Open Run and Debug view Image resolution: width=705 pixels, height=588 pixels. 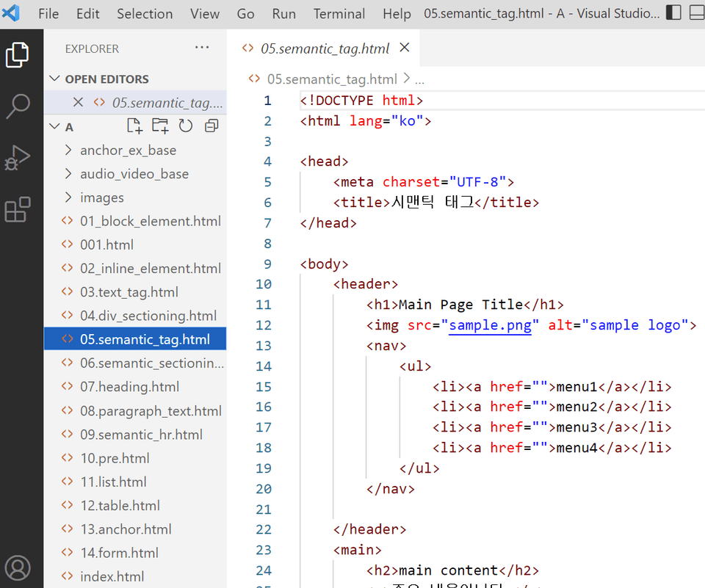pyautogui.click(x=18, y=158)
